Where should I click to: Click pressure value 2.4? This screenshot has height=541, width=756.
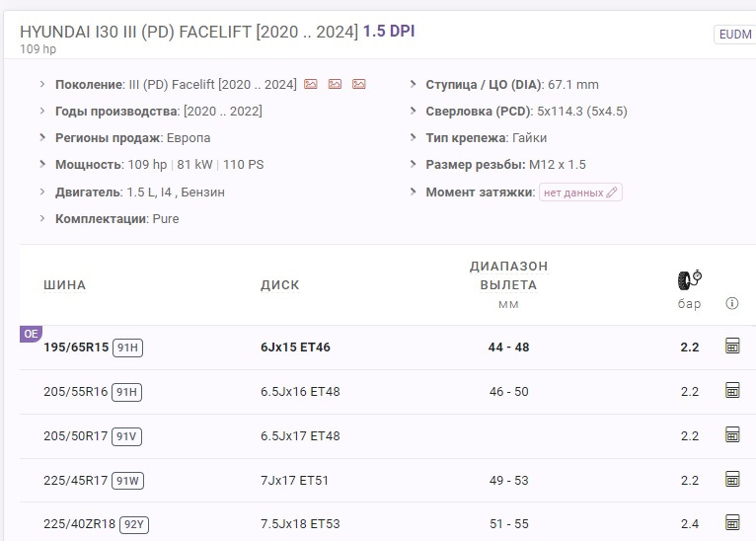[x=690, y=523]
